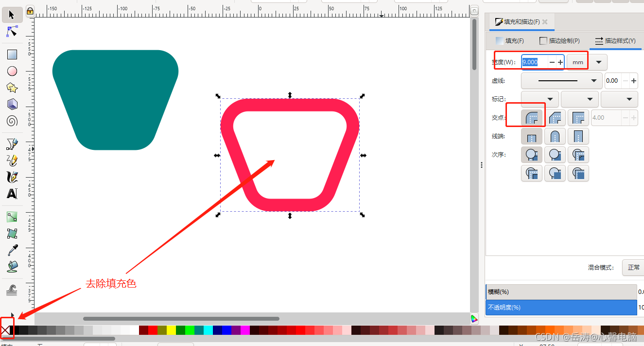This screenshot has height=346, width=644.
Task: Click the vertical canvas scrollbar
Action: [474, 44]
